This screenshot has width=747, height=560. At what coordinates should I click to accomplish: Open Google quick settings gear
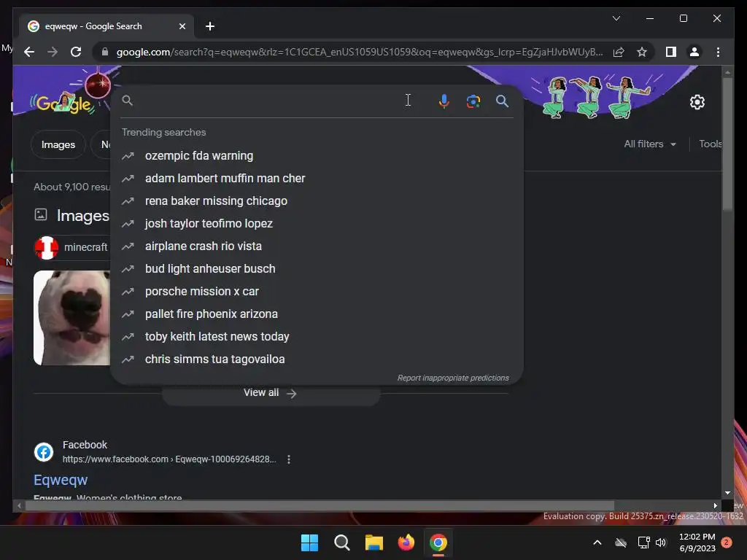(697, 102)
